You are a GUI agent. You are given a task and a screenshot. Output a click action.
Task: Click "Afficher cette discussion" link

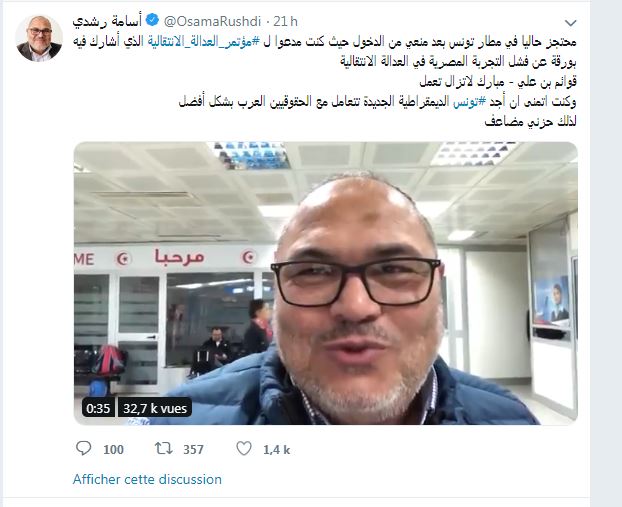[147, 479]
